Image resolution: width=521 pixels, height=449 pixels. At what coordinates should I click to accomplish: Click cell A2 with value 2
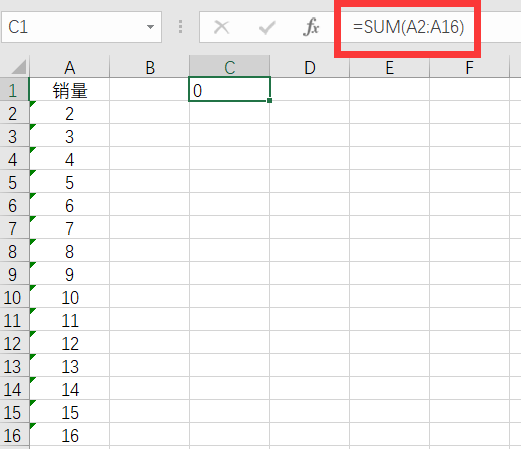(x=69, y=112)
